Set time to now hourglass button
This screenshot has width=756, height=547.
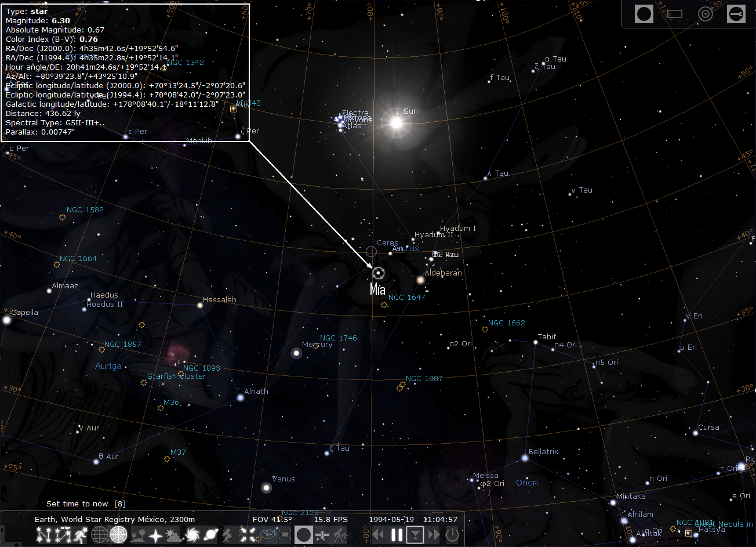415,535
